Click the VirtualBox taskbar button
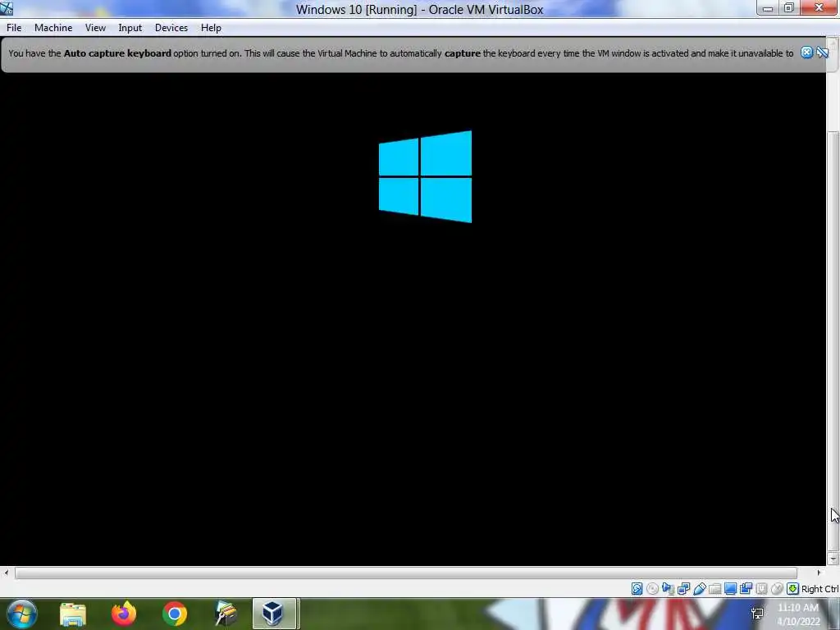Viewport: 840px width, 630px height. tap(274, 614)
